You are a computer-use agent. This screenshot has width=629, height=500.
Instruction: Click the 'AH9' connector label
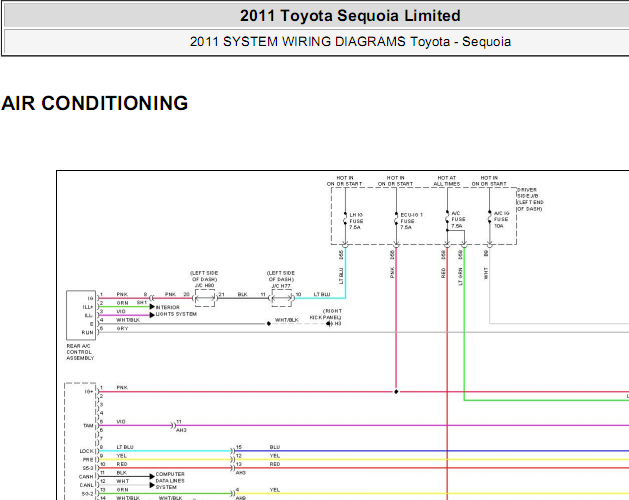pos(241,498)
